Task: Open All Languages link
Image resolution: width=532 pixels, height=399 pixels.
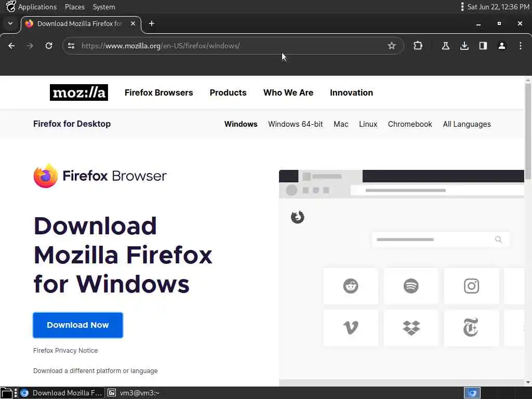Action: 467,124
